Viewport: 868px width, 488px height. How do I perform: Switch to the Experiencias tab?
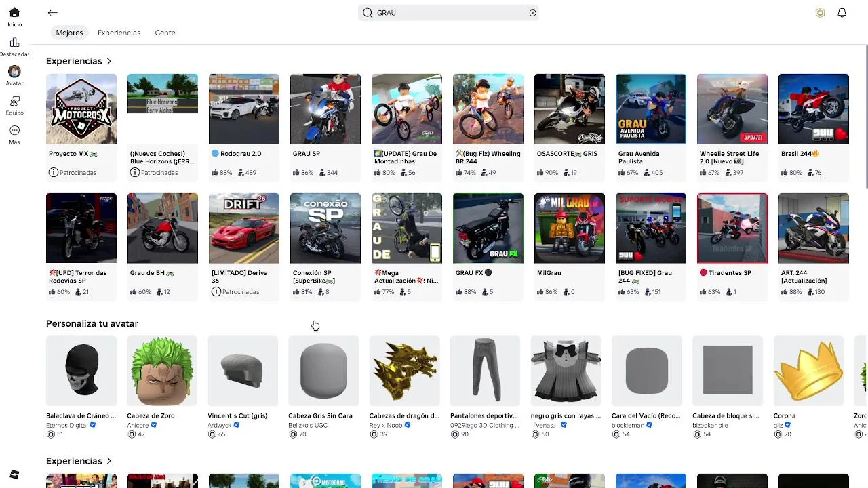(x=119, y=33)
